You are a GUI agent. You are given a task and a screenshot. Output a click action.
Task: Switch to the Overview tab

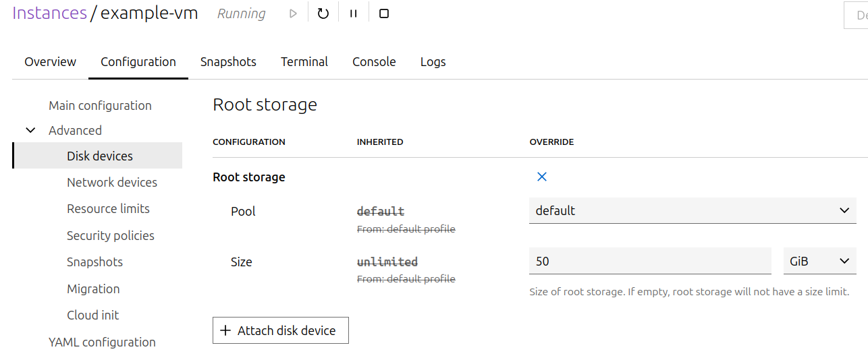(51, 62)
